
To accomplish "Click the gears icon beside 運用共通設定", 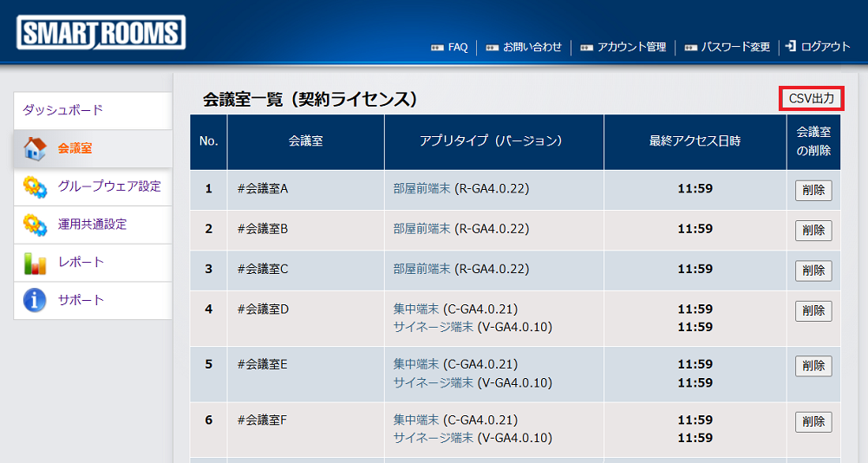I will pos(35,225).
